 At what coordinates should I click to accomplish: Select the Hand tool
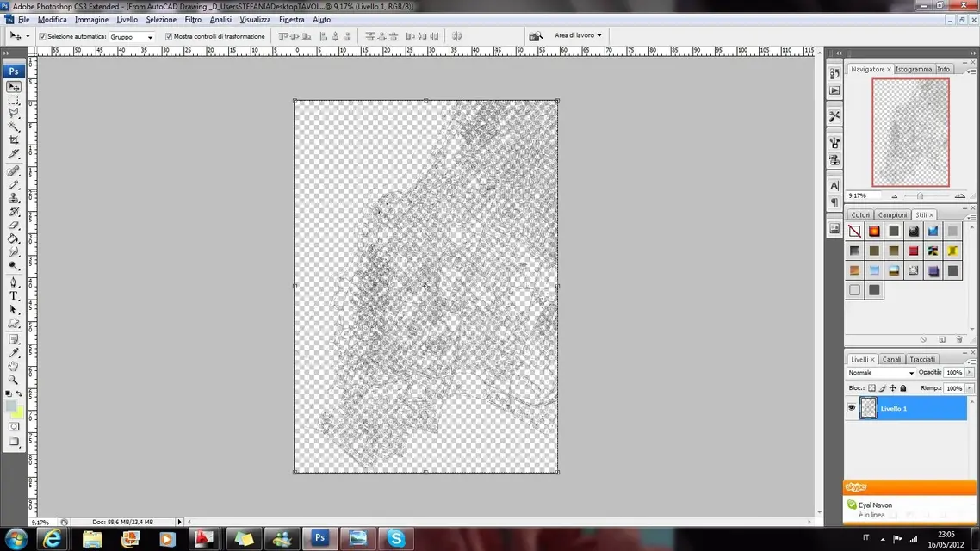coord(14,366)
